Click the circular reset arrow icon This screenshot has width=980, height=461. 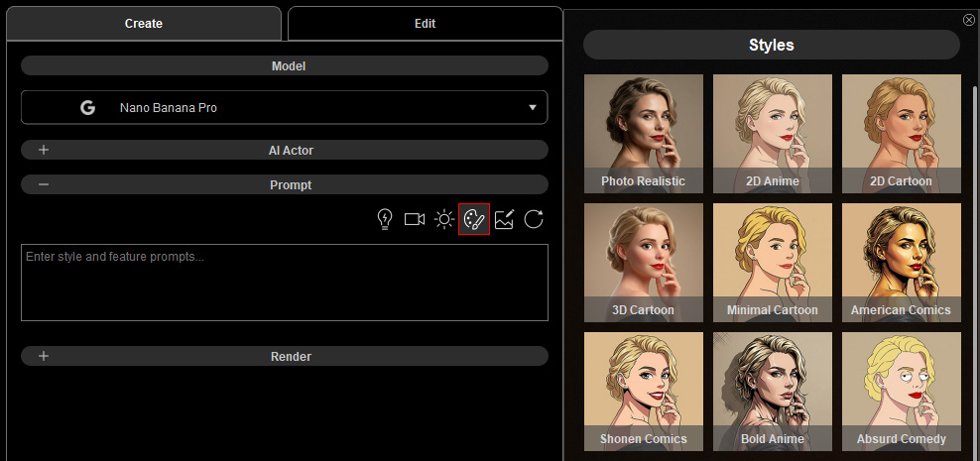(x=534, y=219)
